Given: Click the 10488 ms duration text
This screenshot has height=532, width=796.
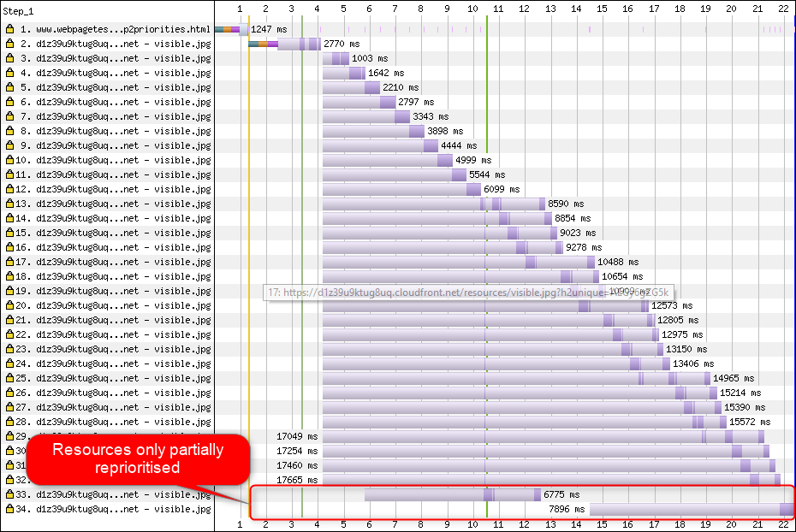Looking at the screenshot, I should pos(618,263).
